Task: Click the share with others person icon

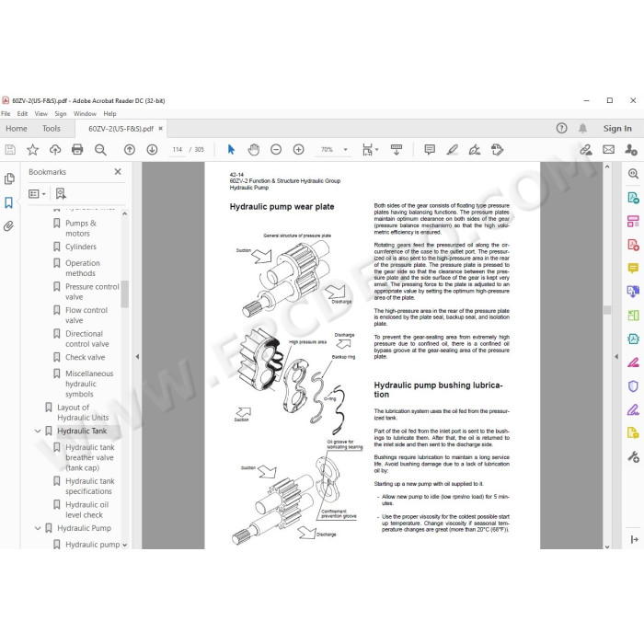Action: 631,150
